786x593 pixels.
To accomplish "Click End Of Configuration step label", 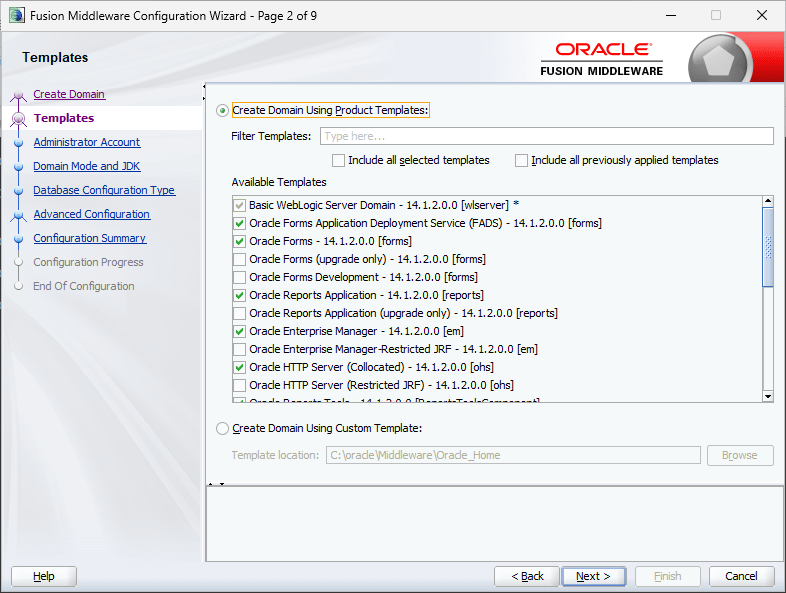I will click(x=84, y=286).
